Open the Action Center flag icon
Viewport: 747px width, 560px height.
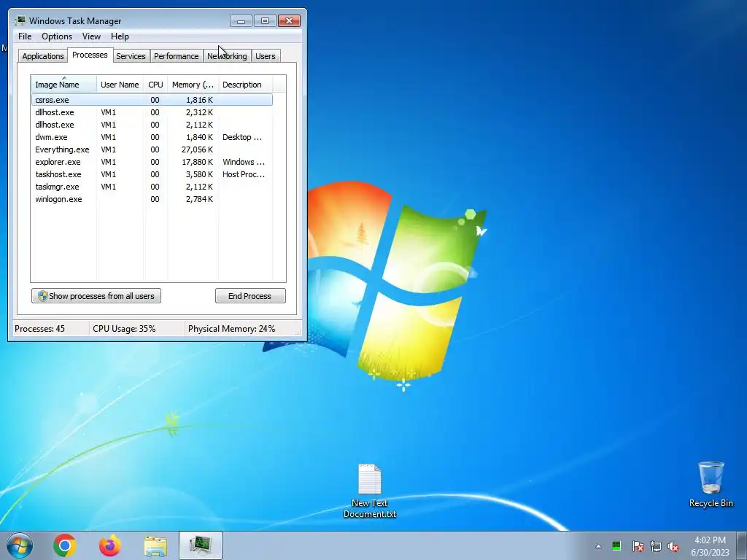[638, 546]
